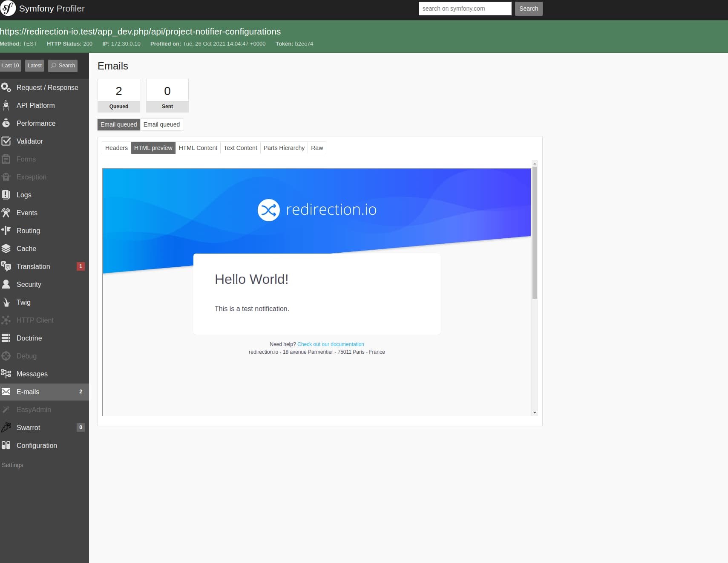Click the Performance stopwatch icon
The width and height of the screenshot is (728, 563).
(x=6, y=123)
